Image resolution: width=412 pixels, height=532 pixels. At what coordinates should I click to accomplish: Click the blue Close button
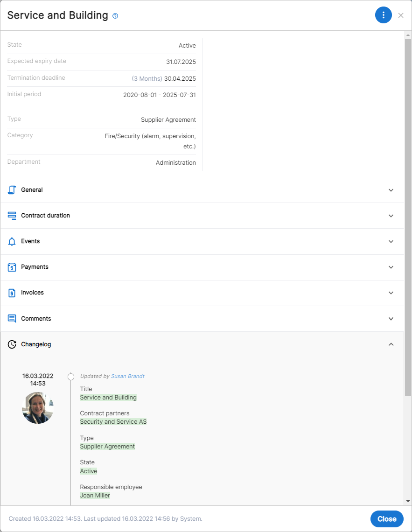click(387, 519)
